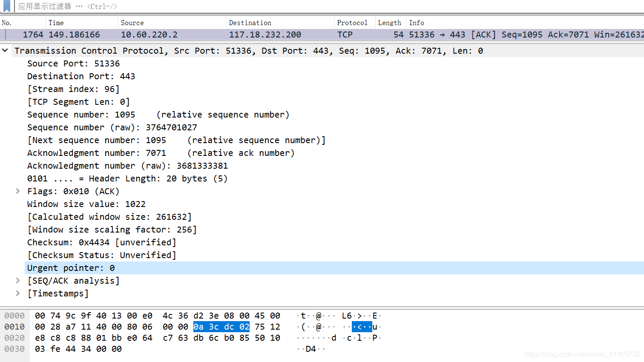
Task: Click ASCII text D4 in row 0030
Action: tap(311, 349)
